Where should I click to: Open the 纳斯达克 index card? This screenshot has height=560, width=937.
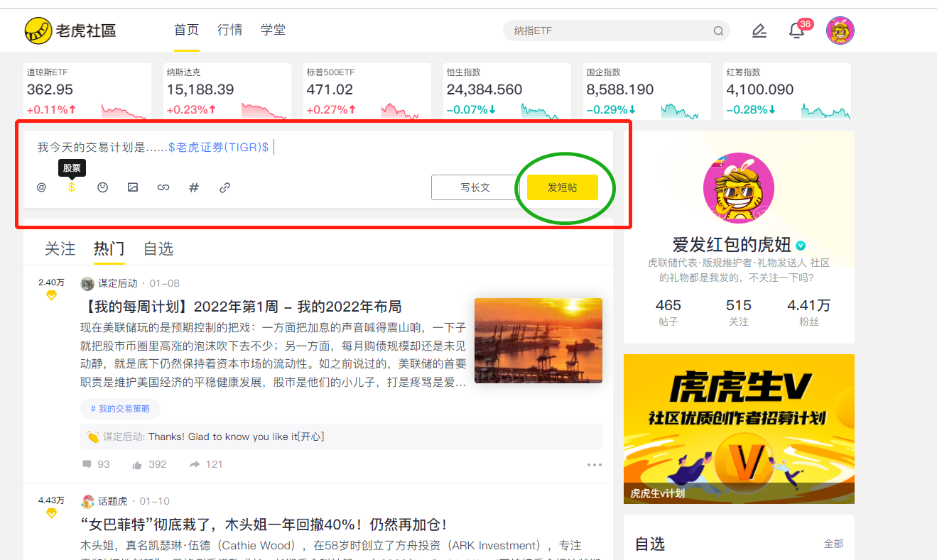pyautogui.click(x=227, y=92)
